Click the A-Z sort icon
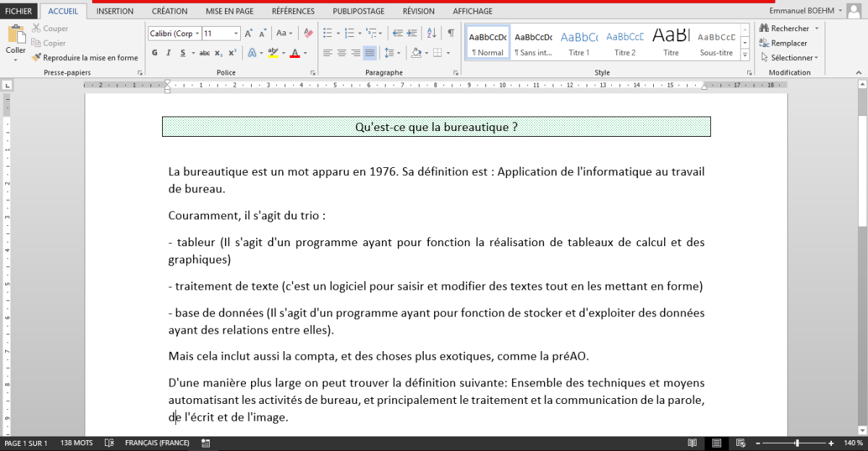This screenshot has height=451, width=868. tap(431, 33)
